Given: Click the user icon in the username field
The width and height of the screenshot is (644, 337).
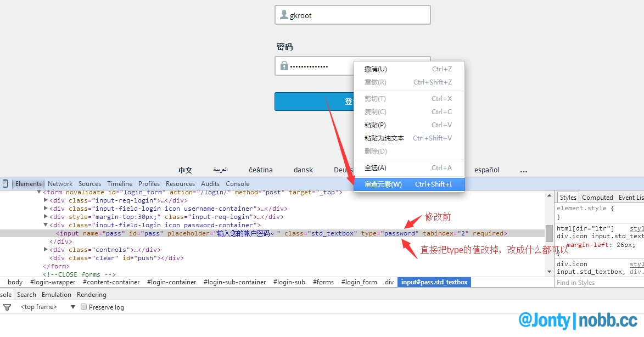Looking at the screenshot, I should pos(284,15).
